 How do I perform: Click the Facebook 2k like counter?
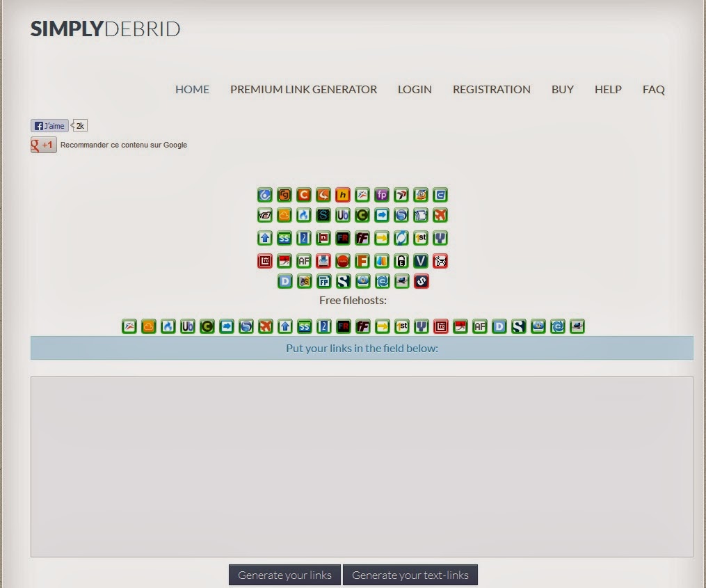pos(80,126)
